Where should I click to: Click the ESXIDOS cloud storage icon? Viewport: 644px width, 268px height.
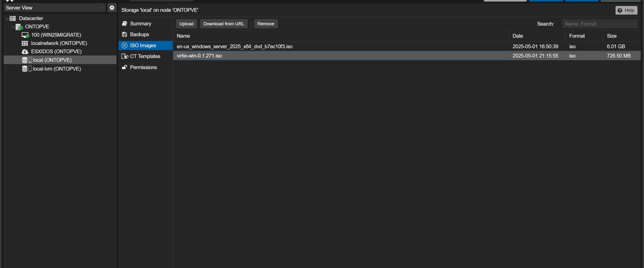25,52
